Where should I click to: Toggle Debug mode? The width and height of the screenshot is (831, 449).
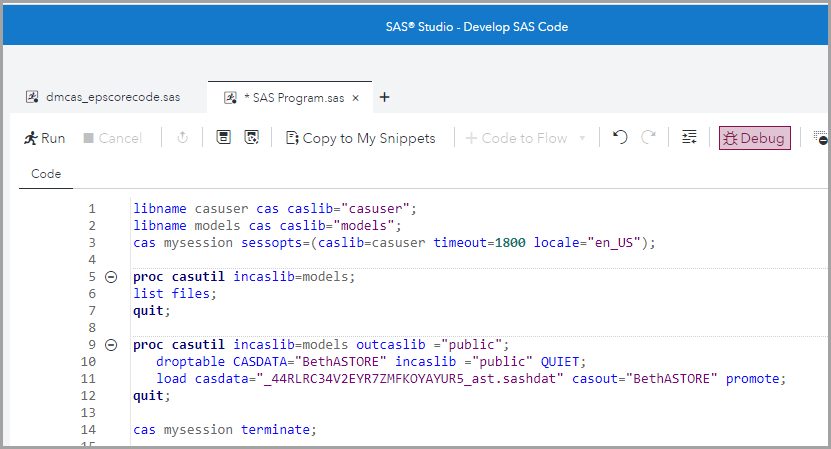point(755,138)
